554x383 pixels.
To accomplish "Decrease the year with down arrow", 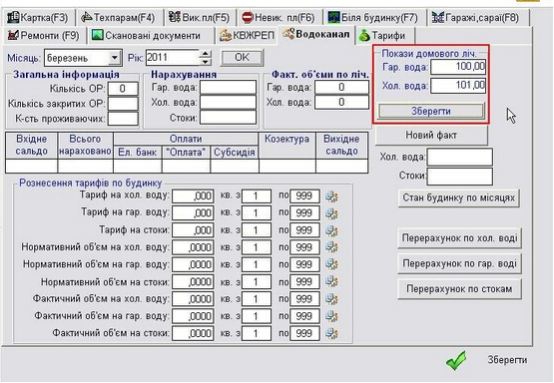I will (205, 61).
